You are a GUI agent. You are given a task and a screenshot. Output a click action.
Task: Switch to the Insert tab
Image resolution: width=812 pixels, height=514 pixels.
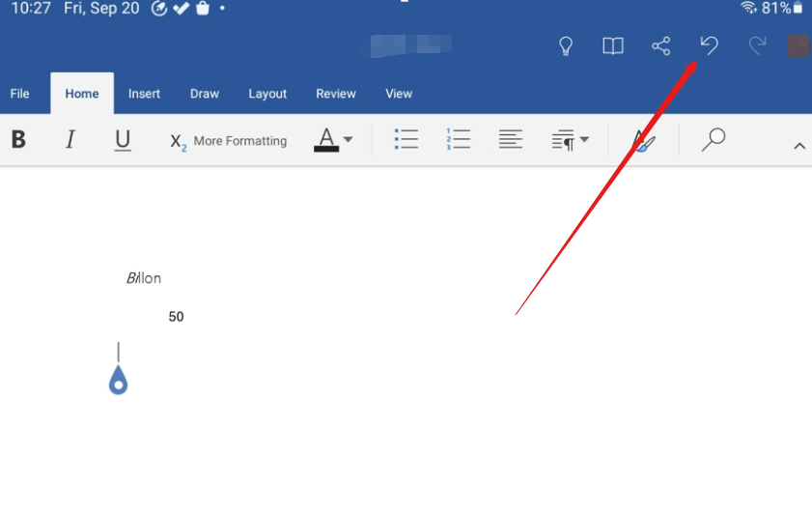point(144,94)
